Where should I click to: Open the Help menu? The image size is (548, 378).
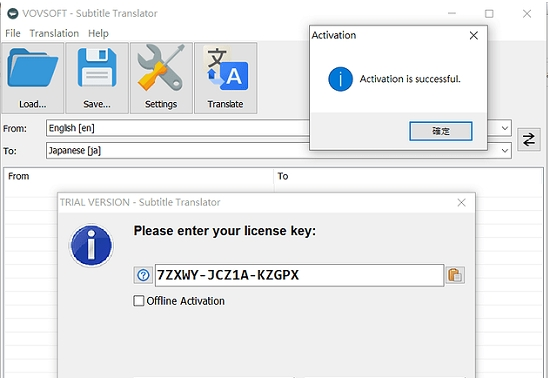(x=98, y=34)
